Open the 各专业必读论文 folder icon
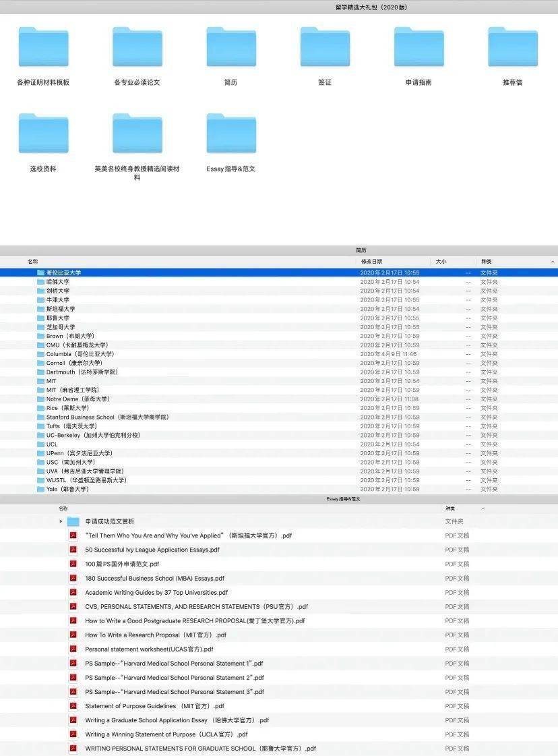This screenshot has height=756, width=558. click(x=137, y=47)
